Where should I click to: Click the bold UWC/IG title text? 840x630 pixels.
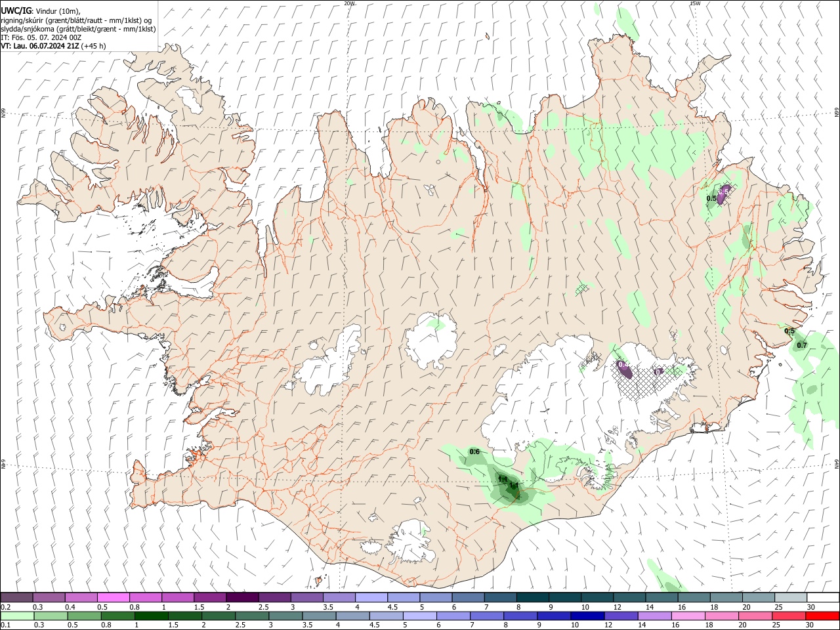click(16, 10)
